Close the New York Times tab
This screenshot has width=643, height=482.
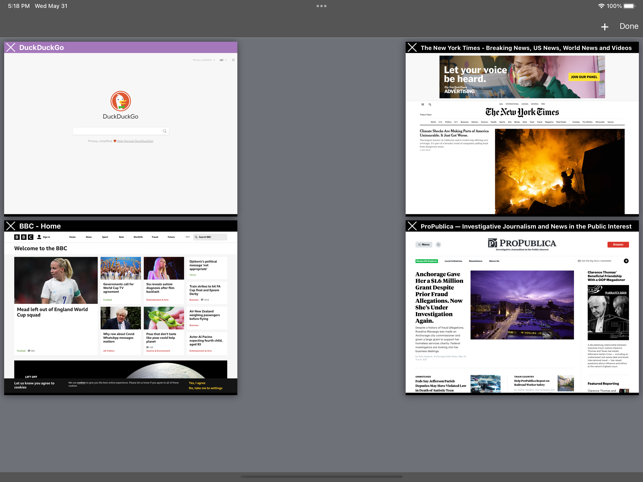click(412, 48)
